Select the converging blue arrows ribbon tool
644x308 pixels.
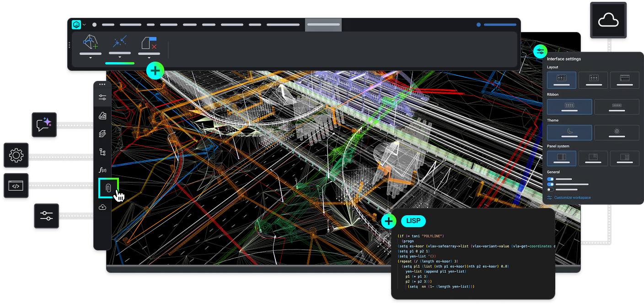click(x=120, y=42)
